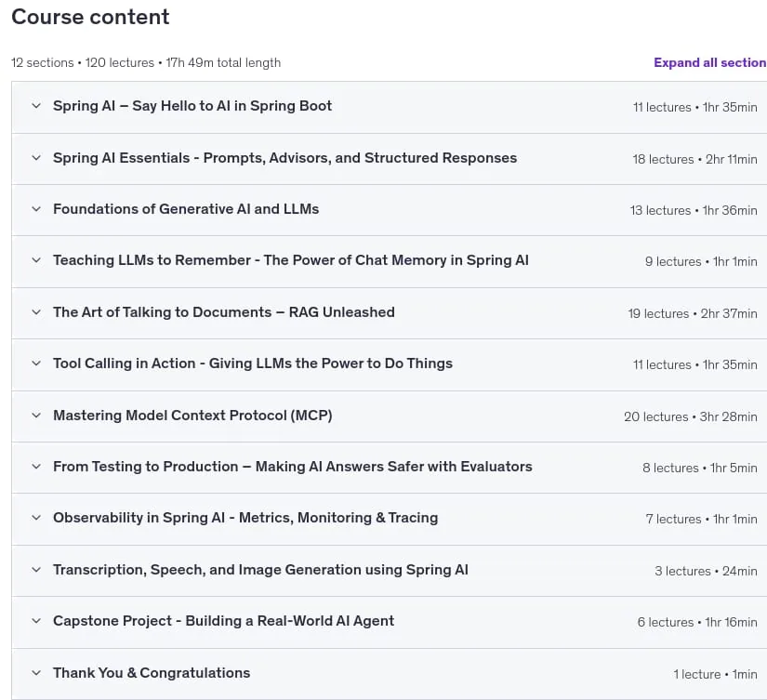Select 'From Testing to Production' section title

click(293, 467)
